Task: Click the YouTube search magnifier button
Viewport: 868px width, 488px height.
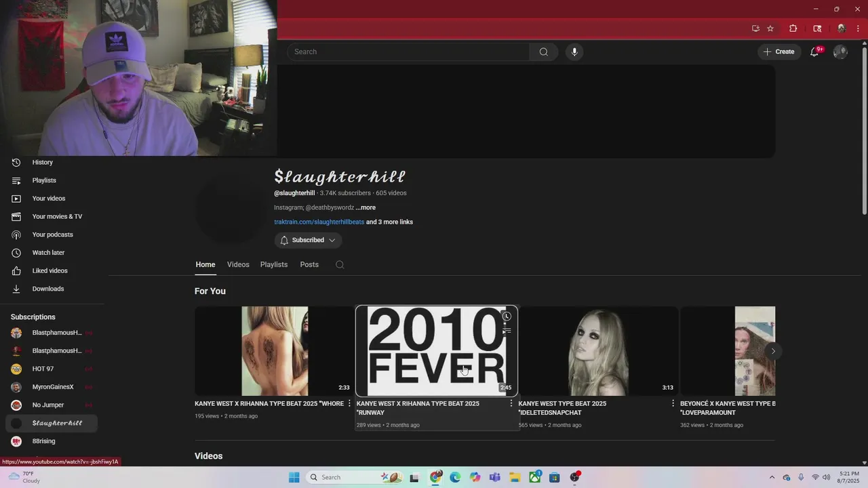Action: pos(543,52)
